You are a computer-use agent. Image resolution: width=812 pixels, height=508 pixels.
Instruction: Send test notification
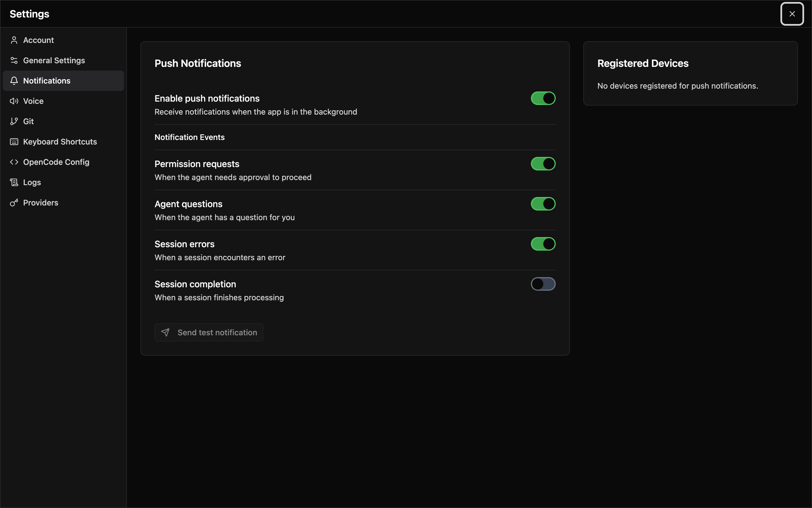(x=209, y=332)
